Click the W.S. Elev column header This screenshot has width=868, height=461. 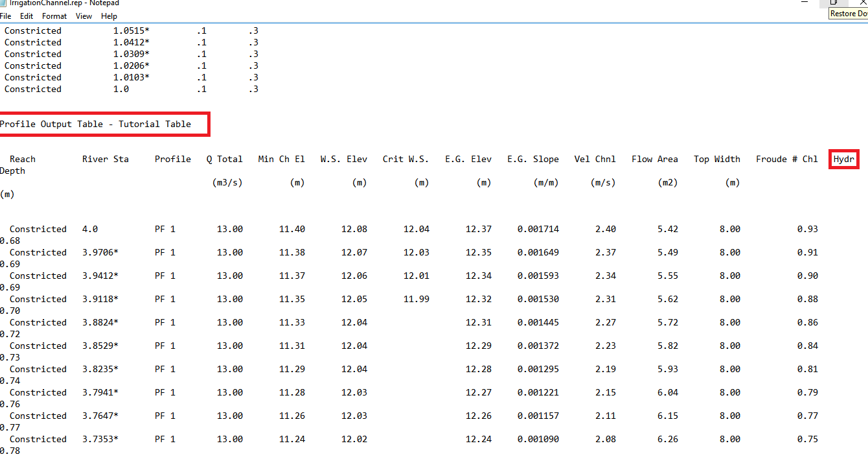(343, 159)
